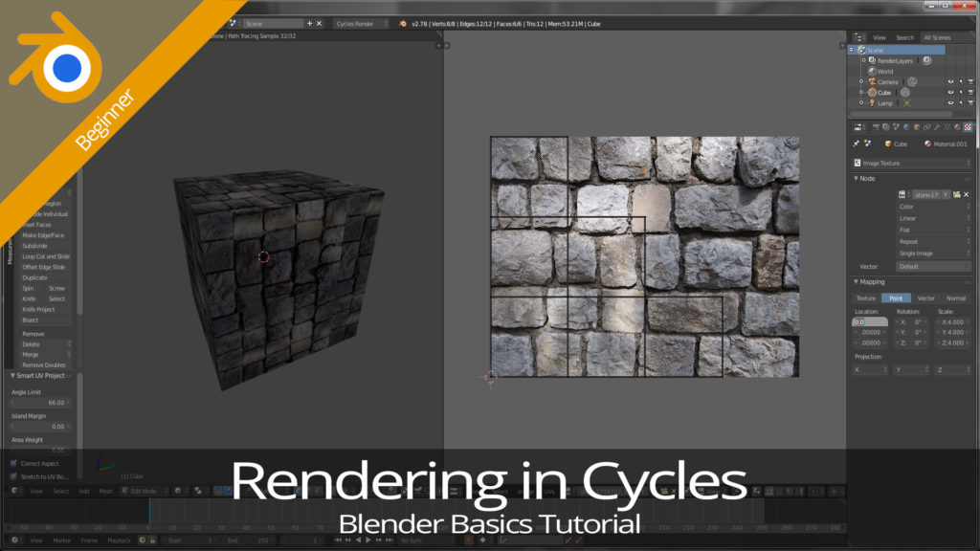Click the Duplicate tool button
This screenshot has width=980, height=551.
(x=45, y=278)
